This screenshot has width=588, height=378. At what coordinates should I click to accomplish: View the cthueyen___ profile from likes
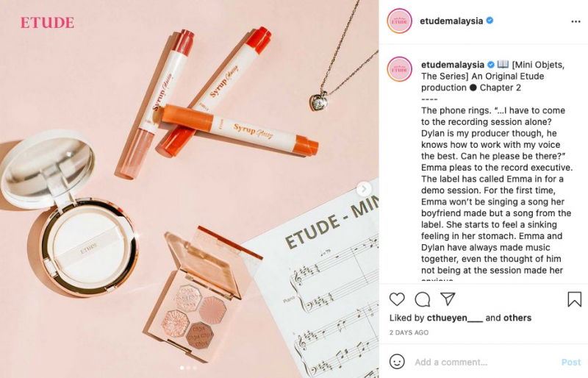point(455,318)
